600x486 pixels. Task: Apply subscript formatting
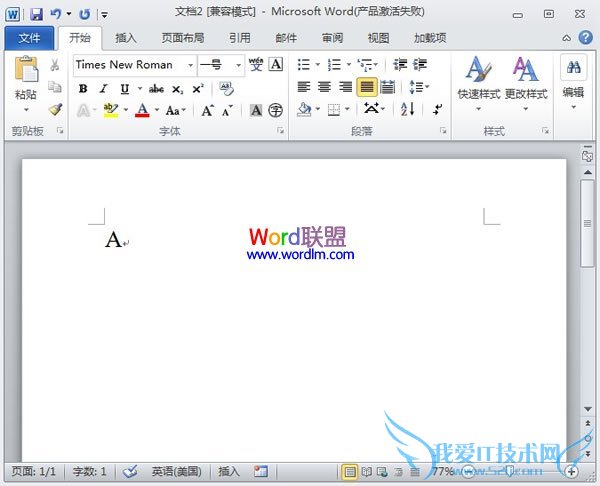pyautogui.click(x=177, y=89)
